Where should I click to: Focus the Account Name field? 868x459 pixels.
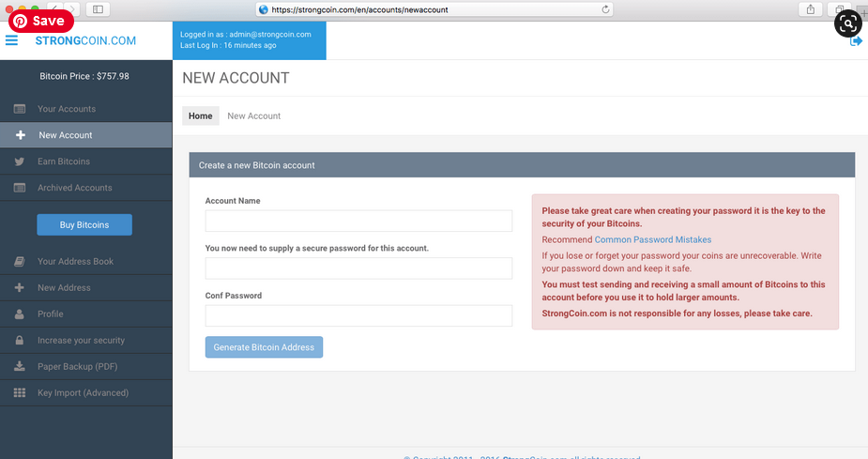358,221
